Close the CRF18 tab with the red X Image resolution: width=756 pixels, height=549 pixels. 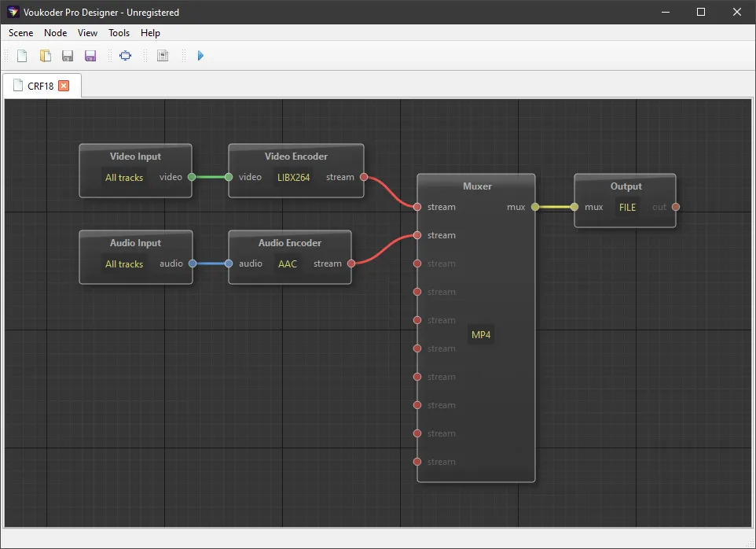(x=64, y=86)
